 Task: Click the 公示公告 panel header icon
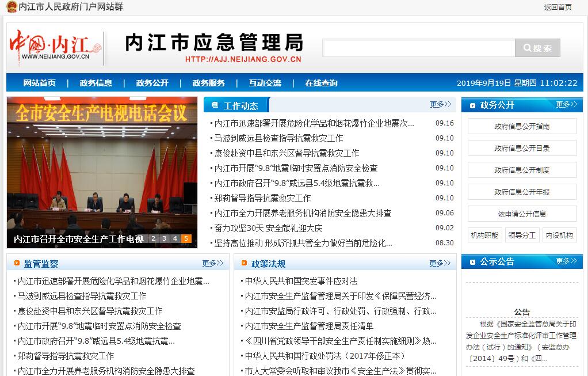tap(472, 262)
